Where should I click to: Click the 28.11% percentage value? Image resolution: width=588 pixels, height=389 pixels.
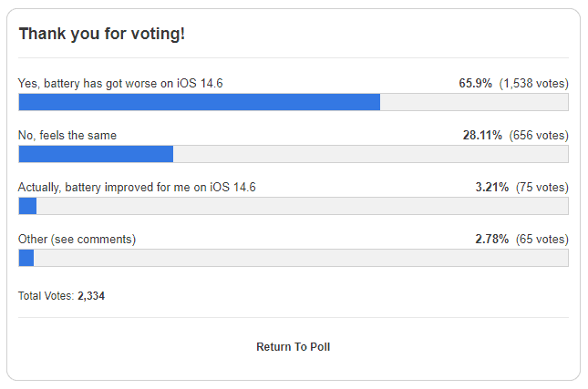(482, 135)
